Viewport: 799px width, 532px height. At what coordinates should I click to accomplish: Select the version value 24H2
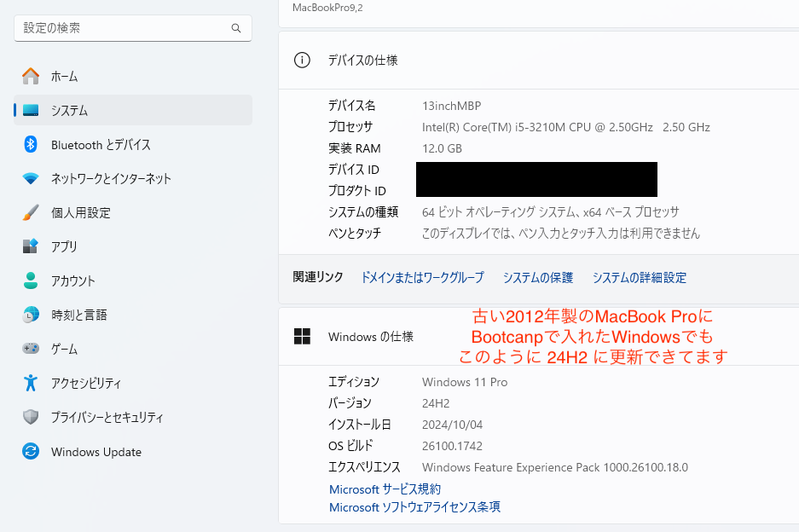[436, 403]
